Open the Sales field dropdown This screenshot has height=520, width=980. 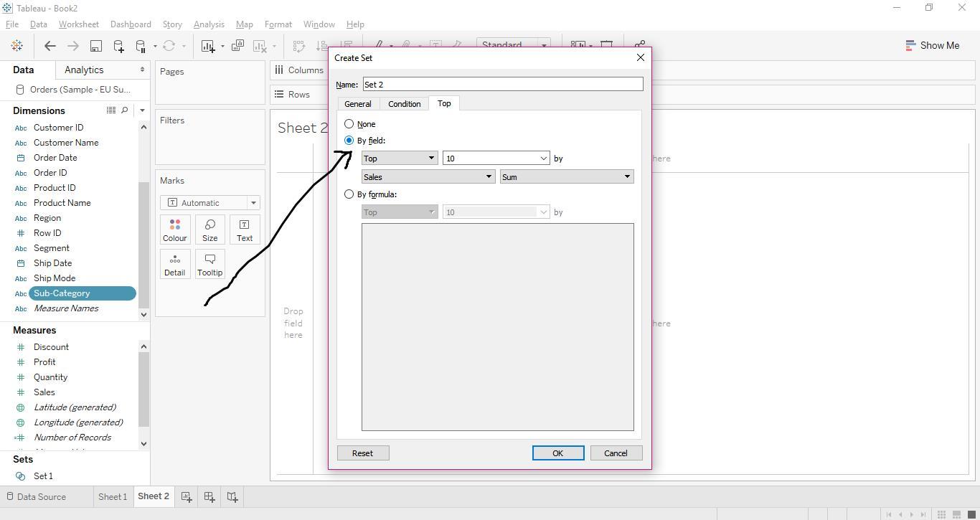489,176
